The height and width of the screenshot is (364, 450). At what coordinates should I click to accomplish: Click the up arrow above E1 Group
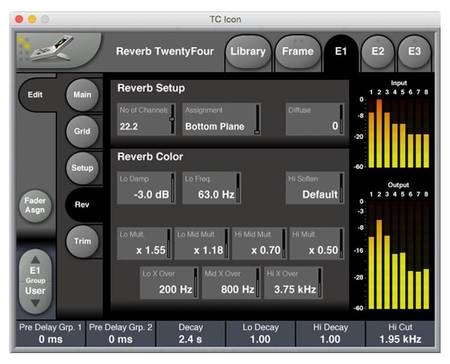[35, 260]
